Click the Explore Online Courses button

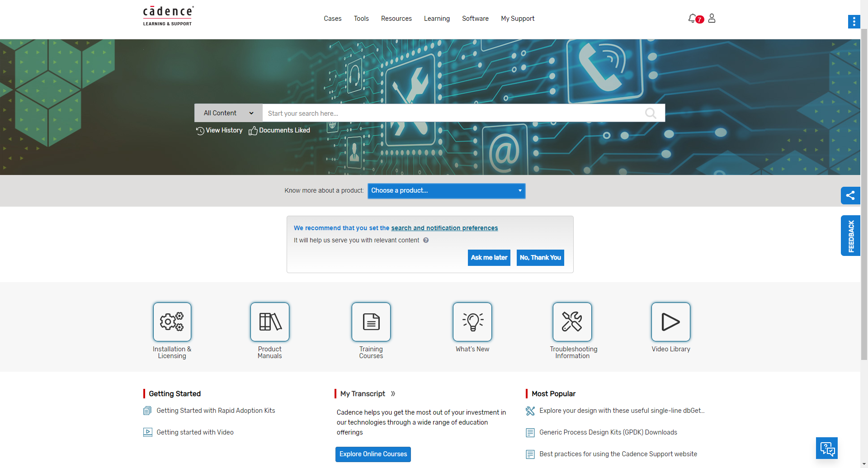click(x=373, y=454)
